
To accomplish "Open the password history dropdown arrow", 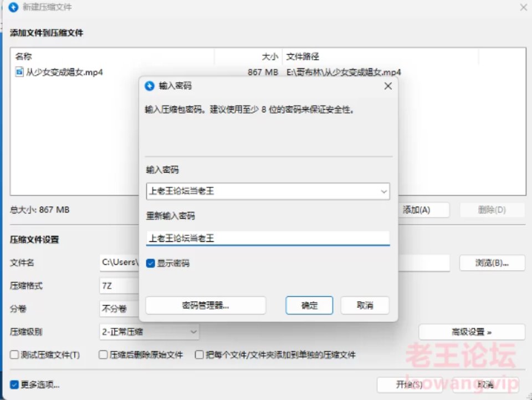I will point(383,191).
